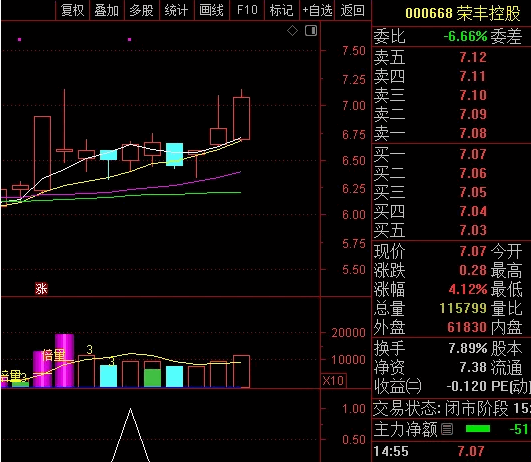
Task: Click the 标记 mark button
Action: point(281,10)
